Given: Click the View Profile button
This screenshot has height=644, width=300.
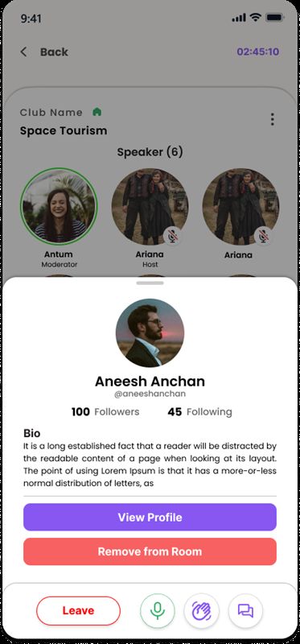Looking at the screenshot, I should click(x=150, y=517).
